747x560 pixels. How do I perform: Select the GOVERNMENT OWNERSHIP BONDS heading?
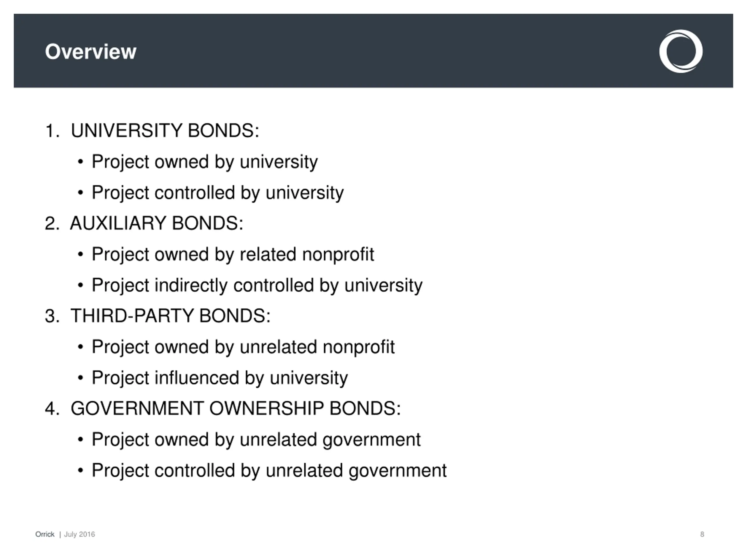point(236,408)
